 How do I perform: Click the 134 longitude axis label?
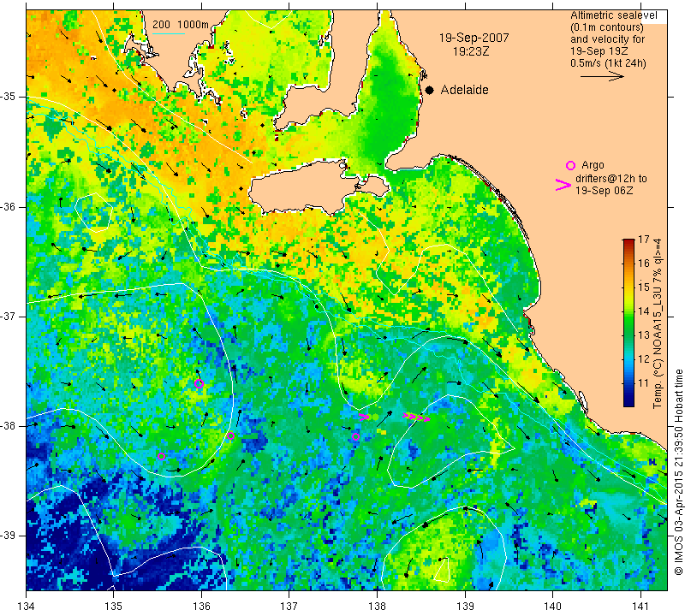[x=27, y=606]
